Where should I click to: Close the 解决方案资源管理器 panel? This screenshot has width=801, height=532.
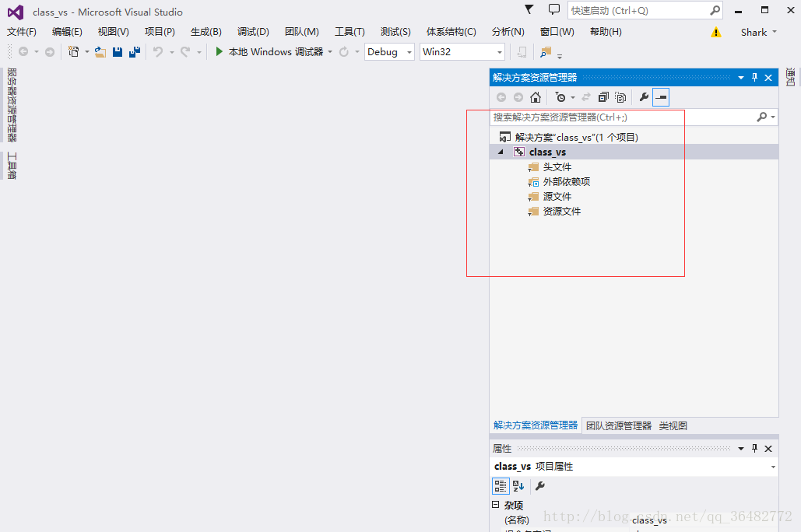768,78
